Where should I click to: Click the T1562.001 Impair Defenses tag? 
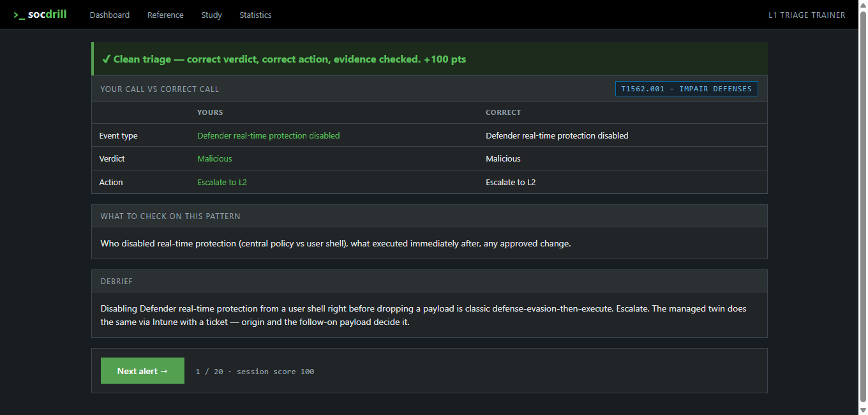pyautogui.click(x=686, y=89)
